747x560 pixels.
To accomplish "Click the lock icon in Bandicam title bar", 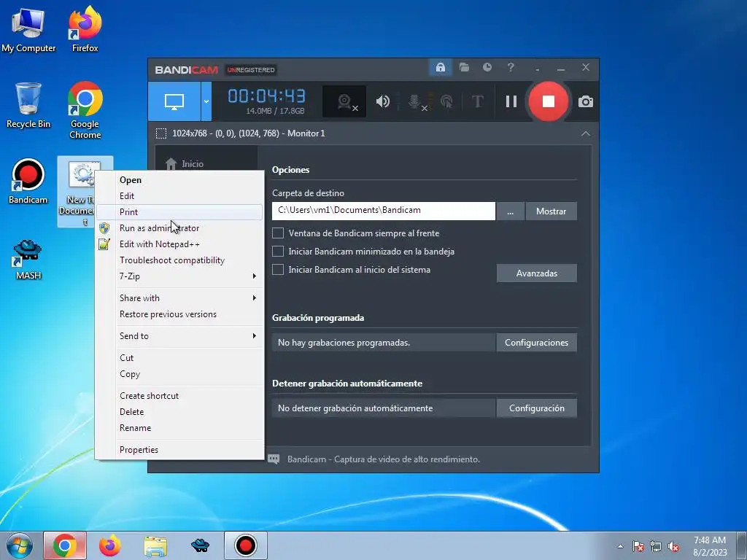I will click(440, 68).
